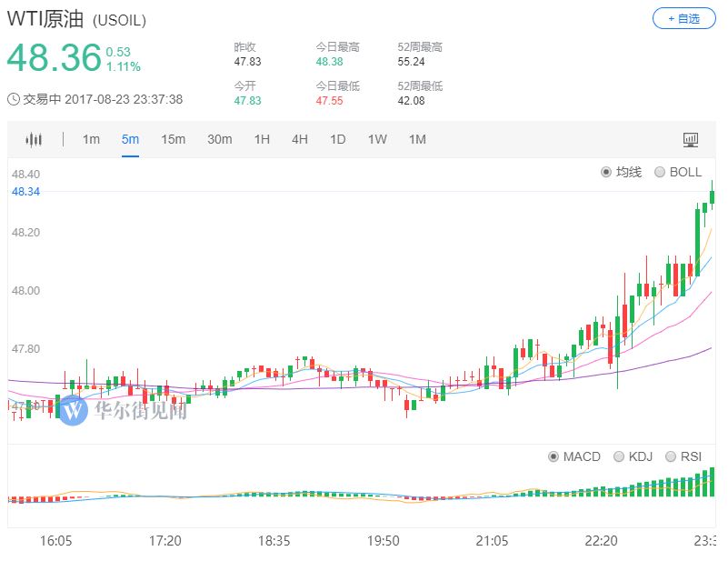This screenshot has height=561, width=728.
Task: Switch to the 5m timeframe tab
Action: (x=130, y=139)
